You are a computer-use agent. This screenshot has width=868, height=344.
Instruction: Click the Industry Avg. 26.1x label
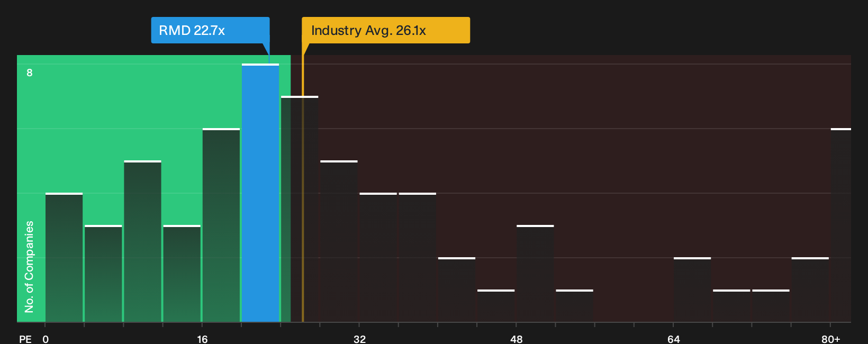pos(386,30)
